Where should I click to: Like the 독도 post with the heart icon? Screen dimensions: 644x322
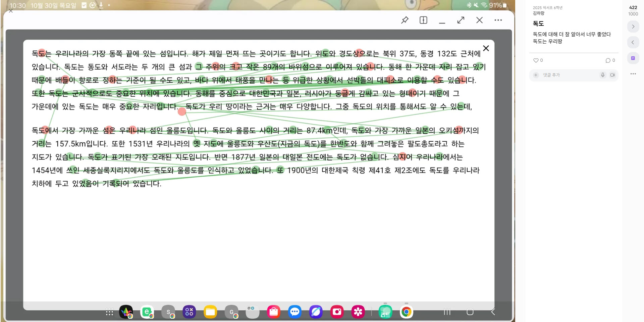click(x=536, y=60)
